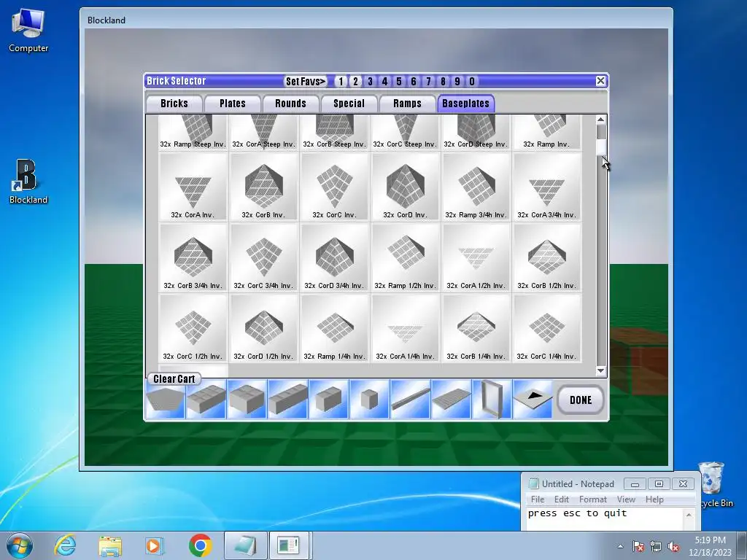Close the Brick Selector dialog
Screen dimensions: 747x560
click(601, 81)
